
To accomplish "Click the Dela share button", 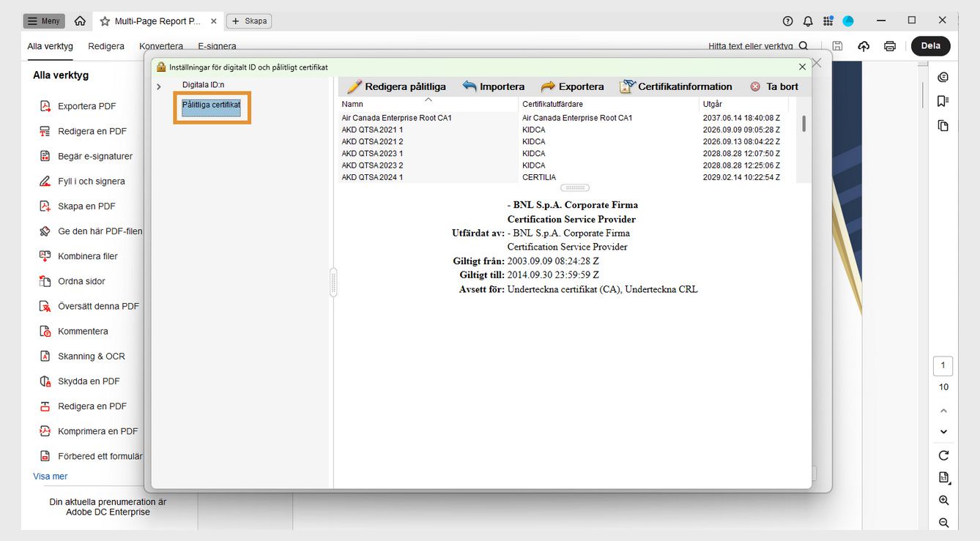I will (931, 45).
